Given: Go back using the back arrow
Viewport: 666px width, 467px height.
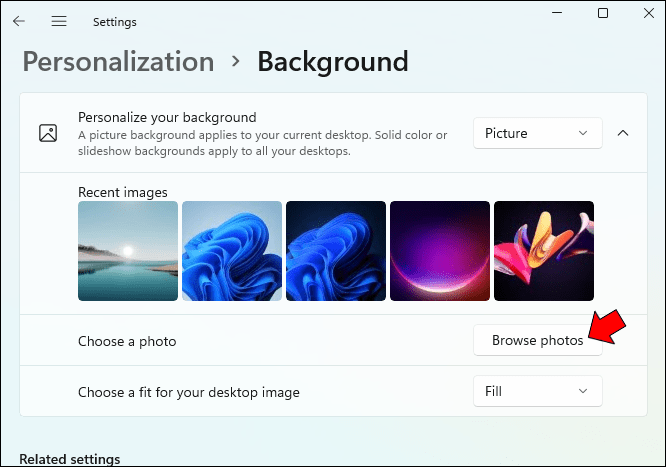Looking at the screenshot, I should tap(19, 21).
